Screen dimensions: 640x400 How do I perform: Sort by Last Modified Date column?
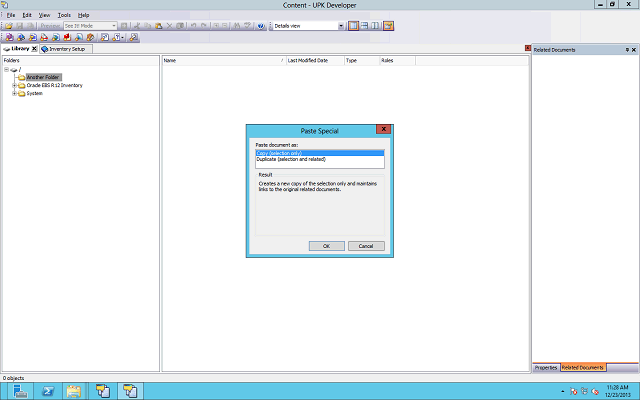[315, 60]
